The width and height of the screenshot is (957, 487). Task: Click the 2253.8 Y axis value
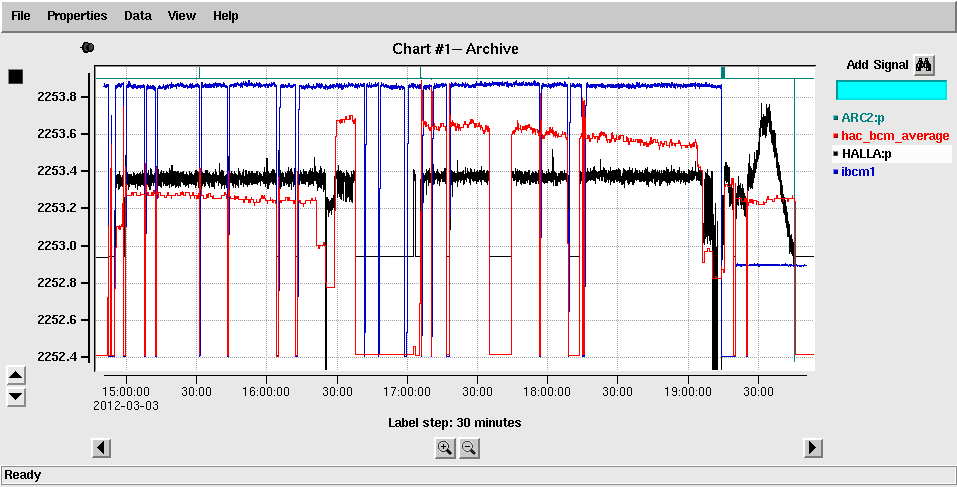(56, 96)
